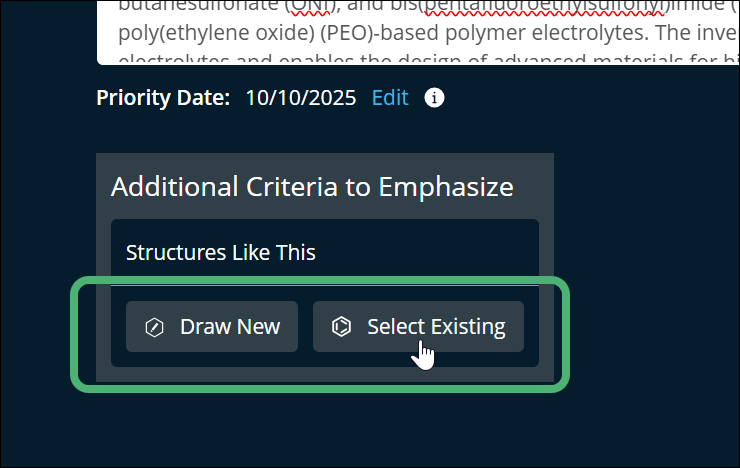Place cursor on (PEO)-based in the text
The height and width of the screenshot is (468, 740).
(x=381, y=33)
